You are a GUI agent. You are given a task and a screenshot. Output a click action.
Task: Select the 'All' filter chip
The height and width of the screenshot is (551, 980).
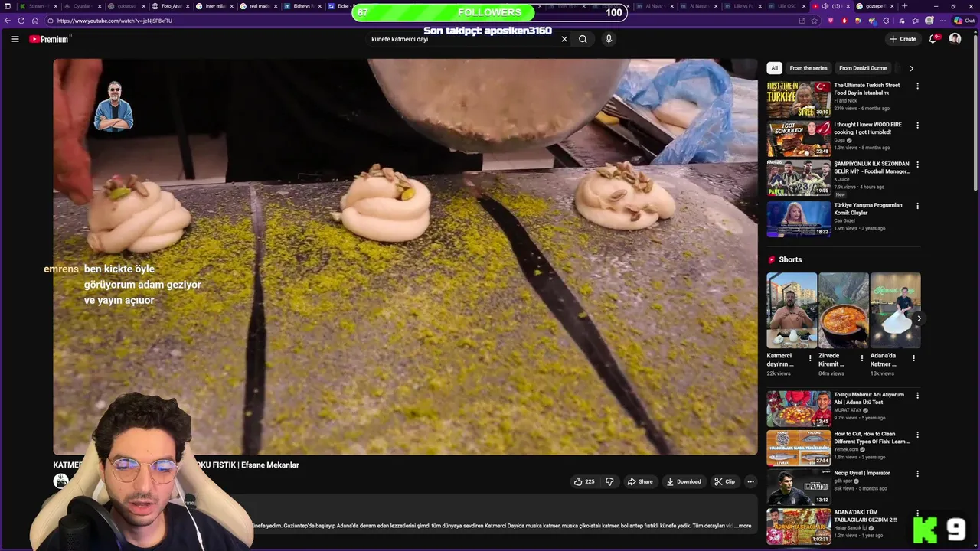click(x=775, y=68)
